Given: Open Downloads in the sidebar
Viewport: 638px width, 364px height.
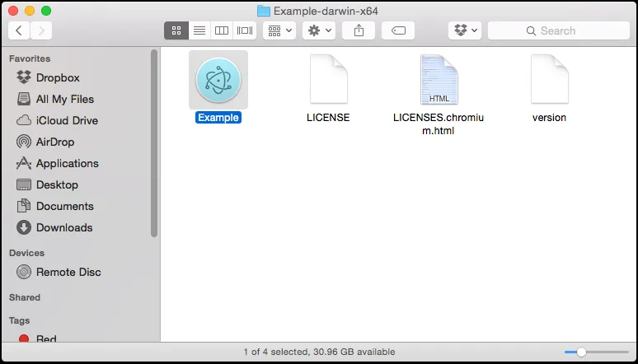Looking at the screenshot, I should [x=54, y=228].
